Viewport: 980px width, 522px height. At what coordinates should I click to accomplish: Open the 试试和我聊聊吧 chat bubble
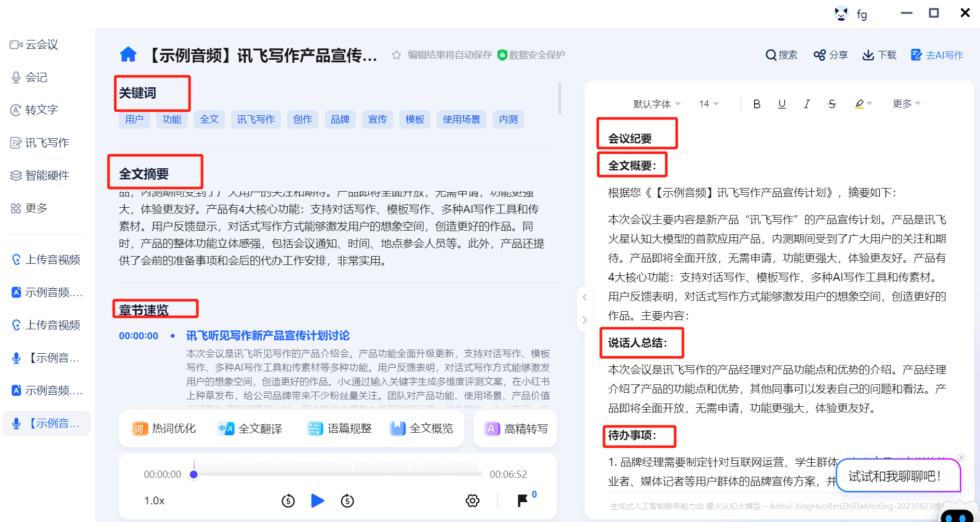click(x=898, y=476)
